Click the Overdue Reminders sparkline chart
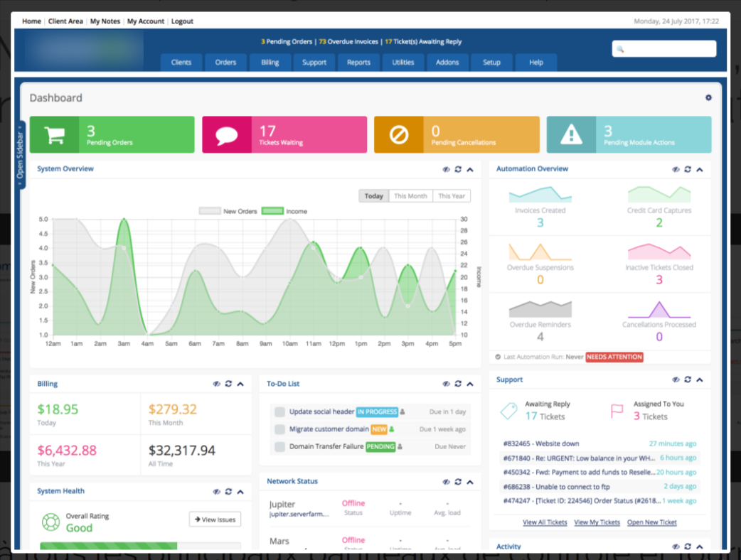Viewport: 741px width, 560px height. point(540,309)
